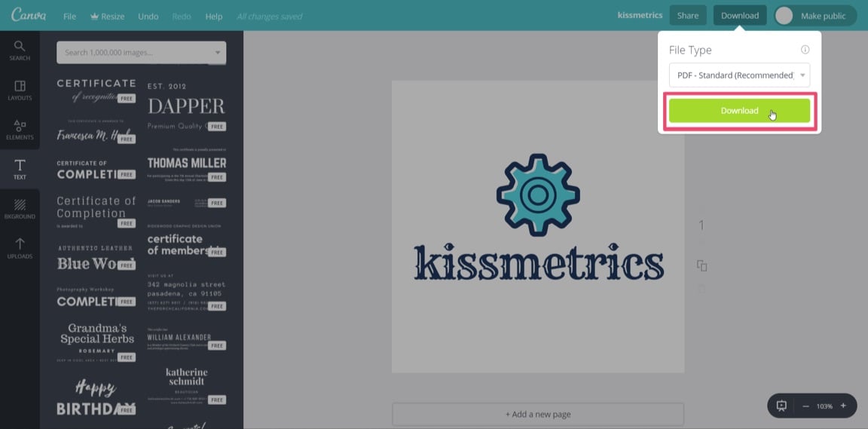Choose the Grandma's Special Herbs template
The height and width of the screenshot is (429, 868).
[96, 342]
